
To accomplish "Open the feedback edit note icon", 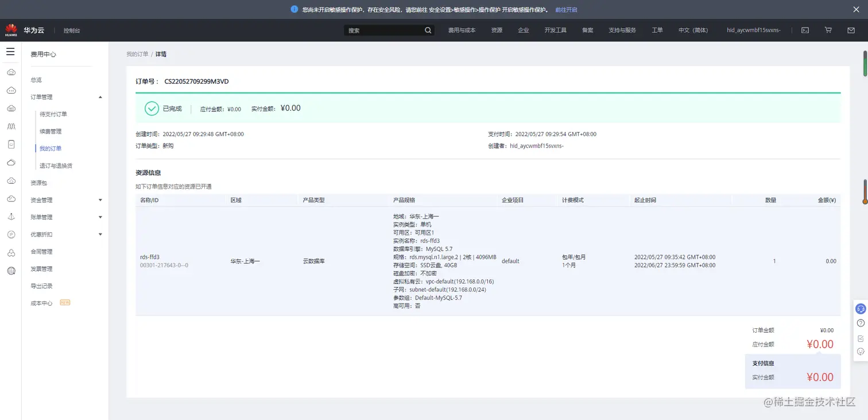I will tap(861, 338).
